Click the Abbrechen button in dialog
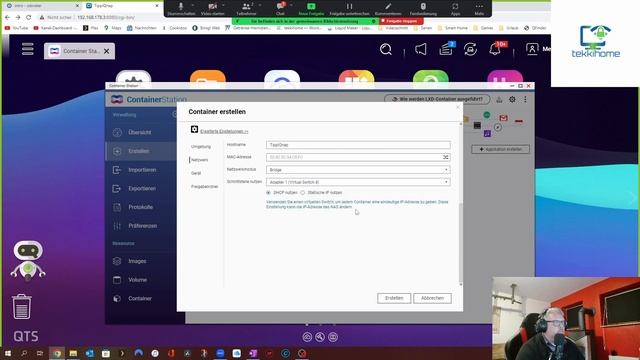The width and height of the screenshot is (640, 360). point(432,298)
